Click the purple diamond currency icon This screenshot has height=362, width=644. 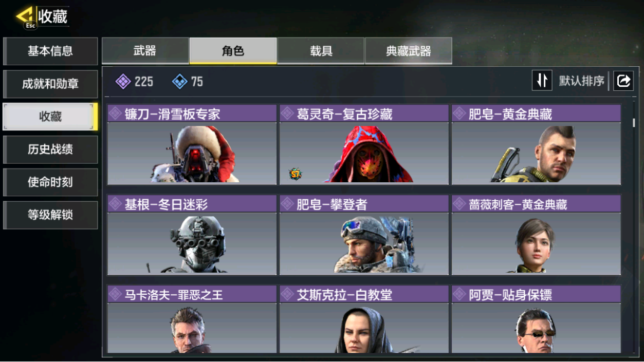click(x=123, y=82)
